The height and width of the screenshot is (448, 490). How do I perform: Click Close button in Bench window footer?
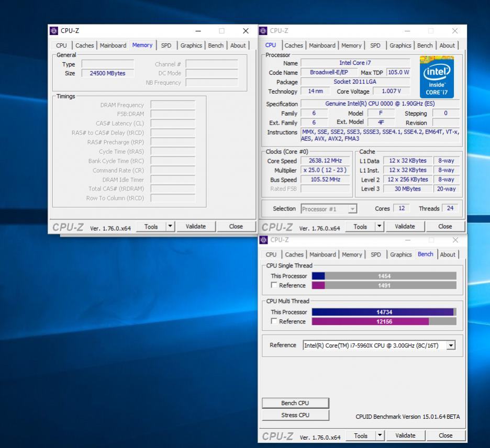(446, 435)
